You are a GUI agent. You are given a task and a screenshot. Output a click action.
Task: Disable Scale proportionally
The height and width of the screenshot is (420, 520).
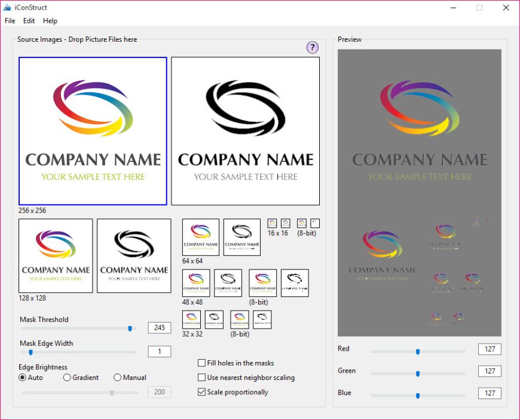pos(202,391)
